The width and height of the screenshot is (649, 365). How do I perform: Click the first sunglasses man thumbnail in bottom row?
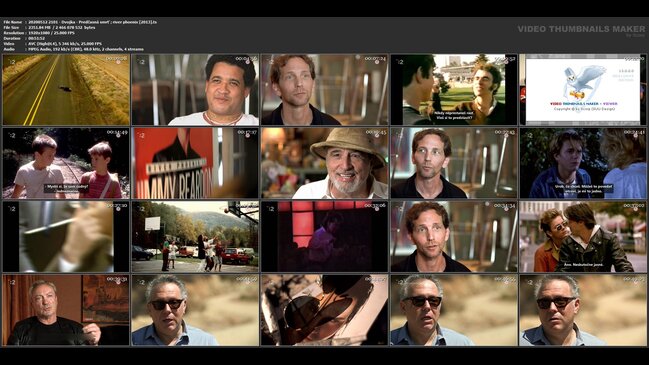click(195, 310)
